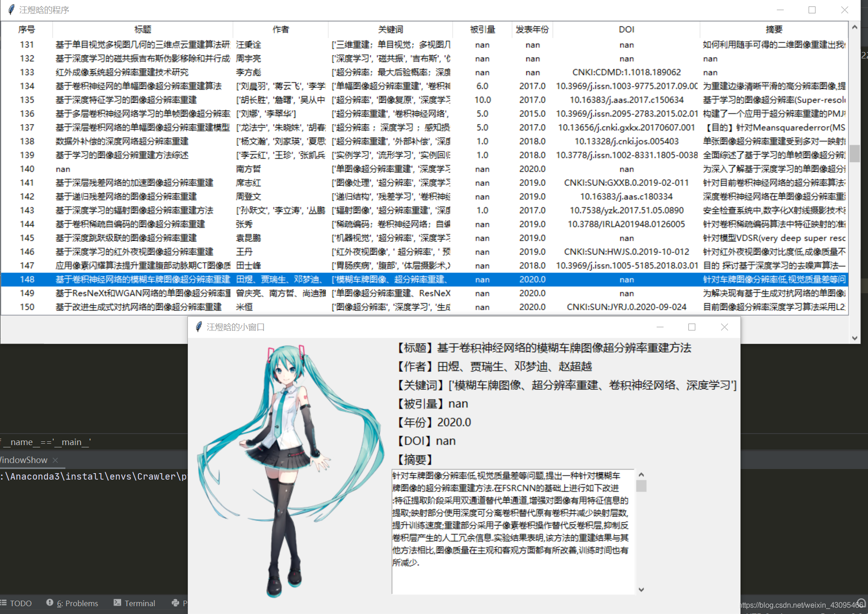Select row 136 基于多层卷积神经网络学习
The width and height of the screenshot is (868, 614).
[424, 114]
